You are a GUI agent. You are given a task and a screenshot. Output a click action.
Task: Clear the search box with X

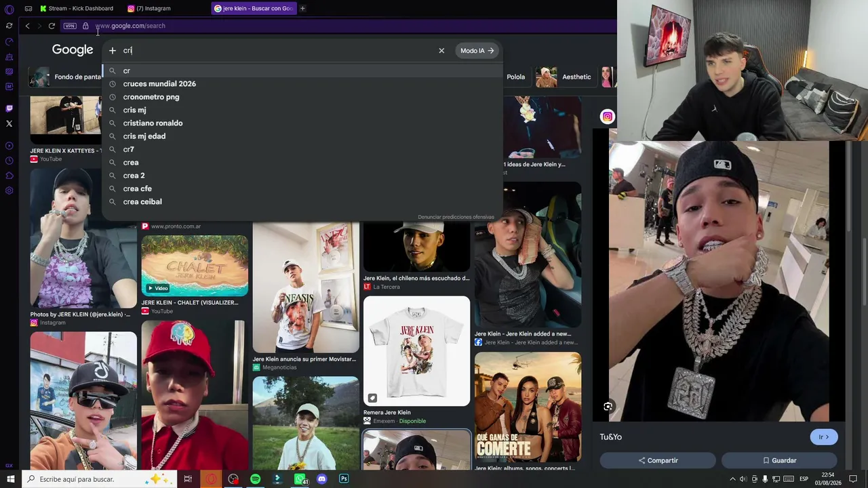point(441,51)
